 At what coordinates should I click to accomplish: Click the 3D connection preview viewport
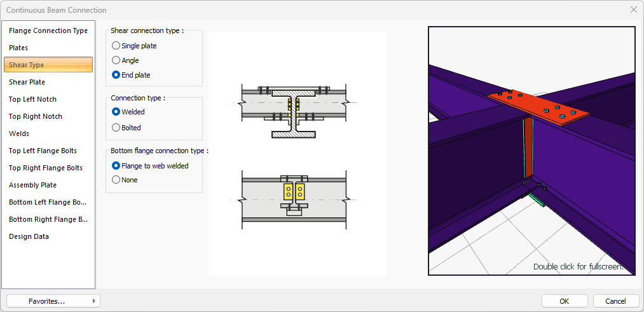531,151
